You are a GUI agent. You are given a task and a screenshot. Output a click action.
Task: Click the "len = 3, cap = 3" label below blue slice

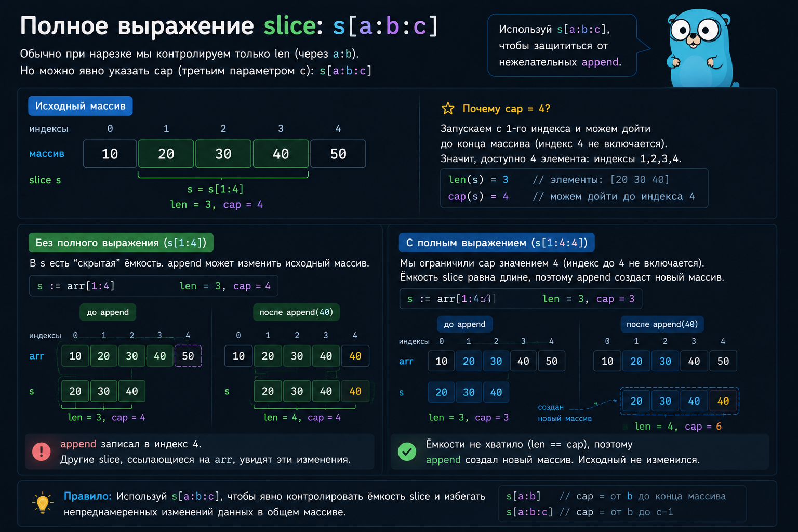469,418
